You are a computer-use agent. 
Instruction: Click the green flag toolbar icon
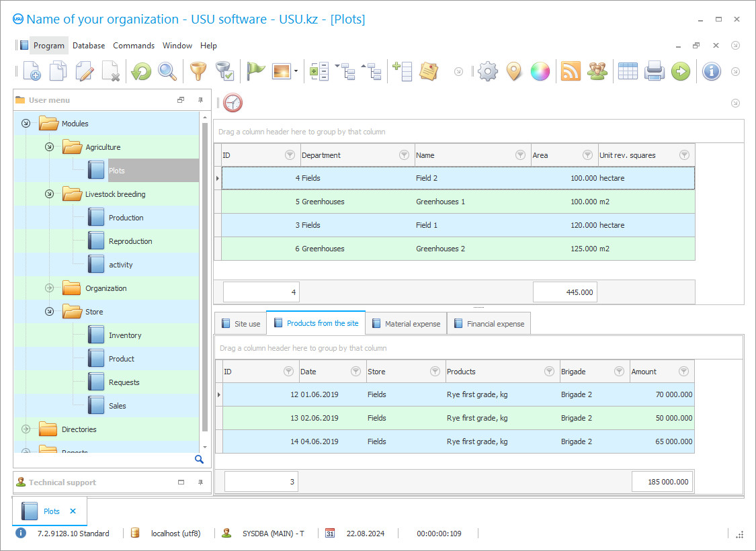click(255, 71)
